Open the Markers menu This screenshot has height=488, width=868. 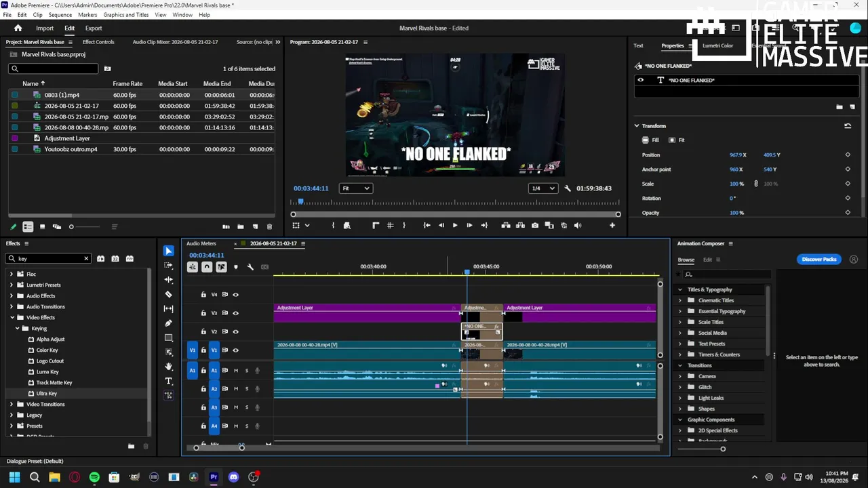pos(87,15)
